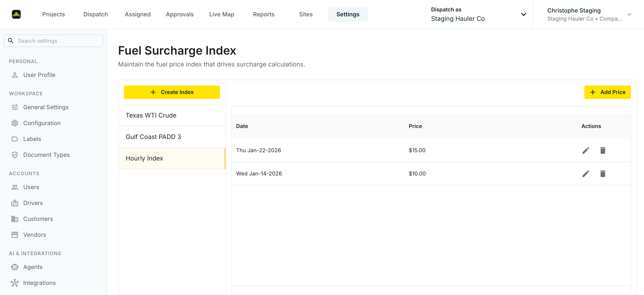Click the Vendors storefront icon
The image size is (644, 295).
pos(15,235)
